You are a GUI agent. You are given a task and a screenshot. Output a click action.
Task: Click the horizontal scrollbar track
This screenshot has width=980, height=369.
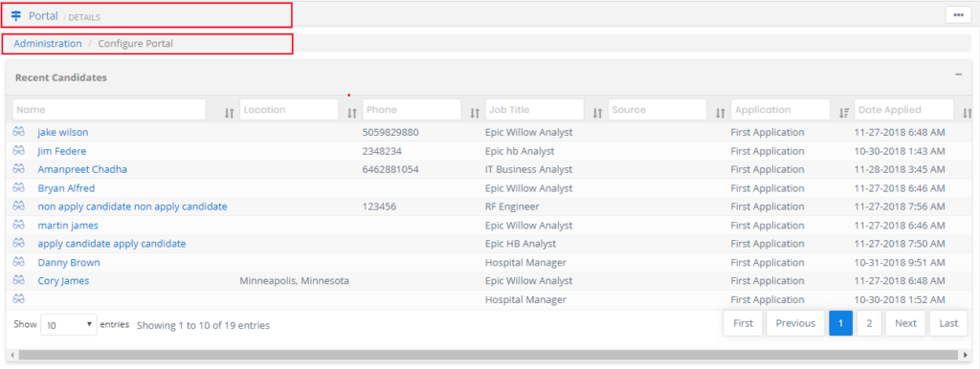[x=489, y=355]
